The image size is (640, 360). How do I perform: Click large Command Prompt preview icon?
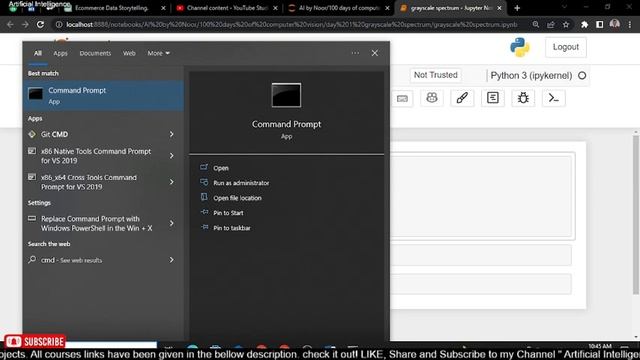pyautogui.click(x=287, y=95)
